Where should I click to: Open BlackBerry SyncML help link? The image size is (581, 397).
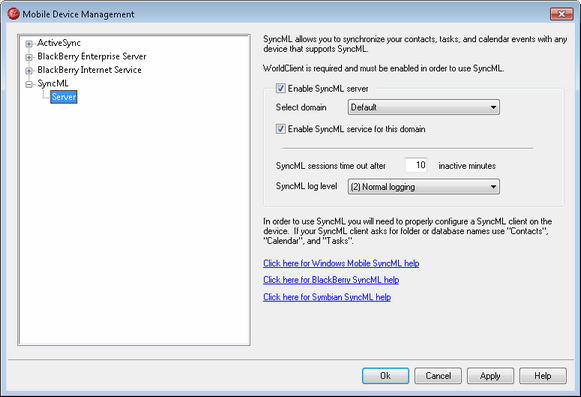click(x=331, y=280)
